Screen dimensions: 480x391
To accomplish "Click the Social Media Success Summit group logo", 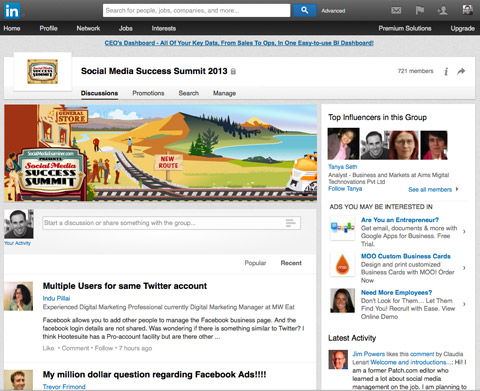I will (x=42, y=71).
